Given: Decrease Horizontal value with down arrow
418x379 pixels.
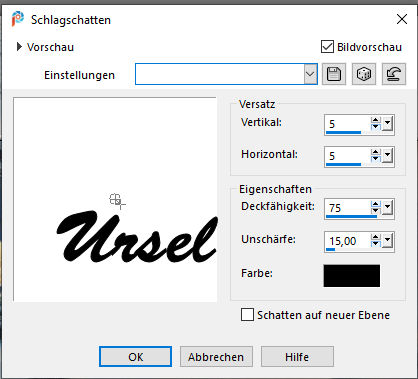Looking at the screenshot, I should point(376,159).
